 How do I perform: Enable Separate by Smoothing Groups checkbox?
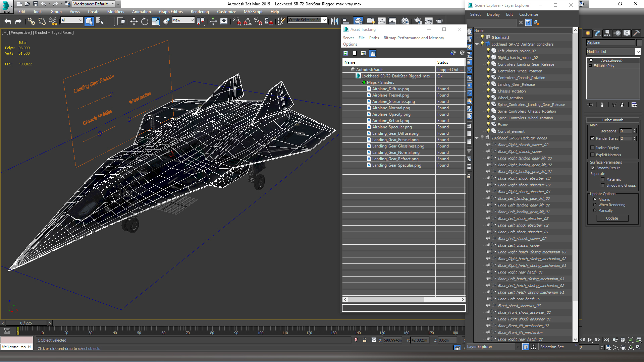click(603, 185)
